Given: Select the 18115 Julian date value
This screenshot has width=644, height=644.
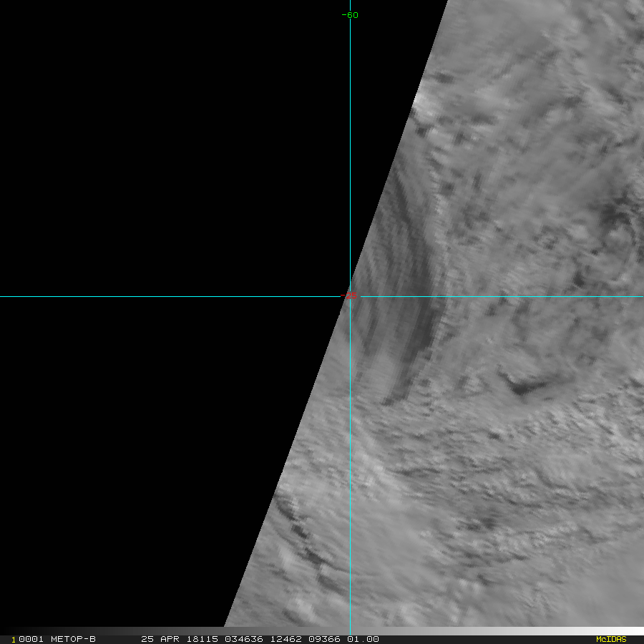Looking at the screenshot, I should [x=202, y=639].
